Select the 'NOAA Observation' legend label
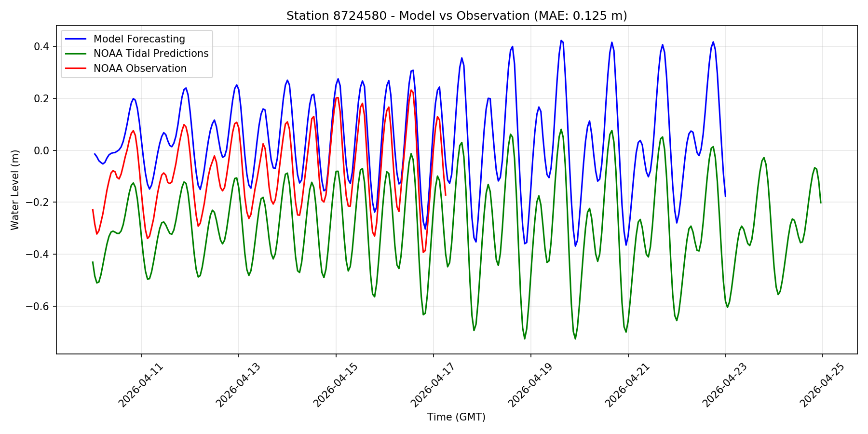The image size is (868, 434). click(140, 68)
